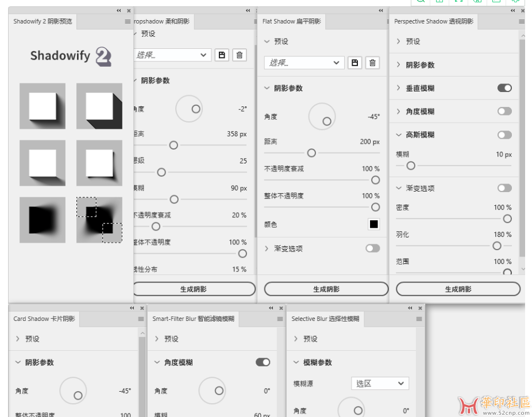532x417 pixels.
Task: Choose the flat long shadow preview thumbnail
Action: tap(99, 106)
